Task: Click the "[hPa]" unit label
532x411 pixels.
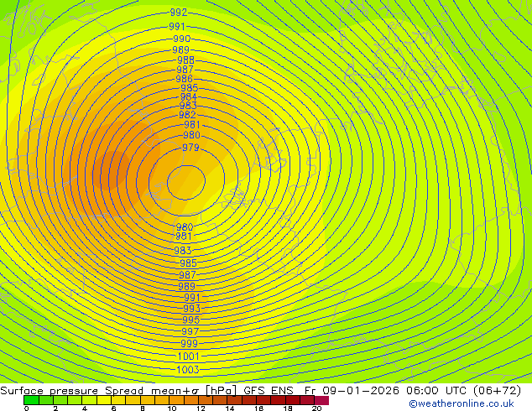Action: (221, 391)
